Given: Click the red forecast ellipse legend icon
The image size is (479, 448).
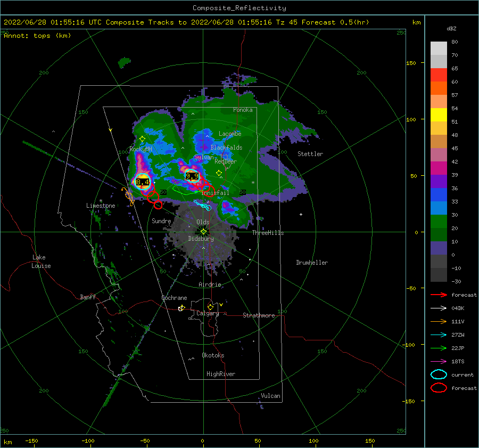Looking at the screenshot, I should click(439, 388).
